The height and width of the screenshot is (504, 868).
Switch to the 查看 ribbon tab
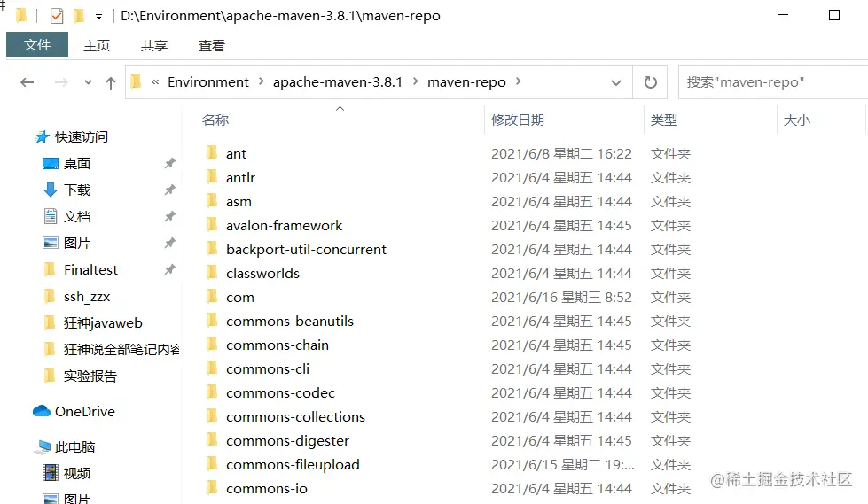click(212, 45)
